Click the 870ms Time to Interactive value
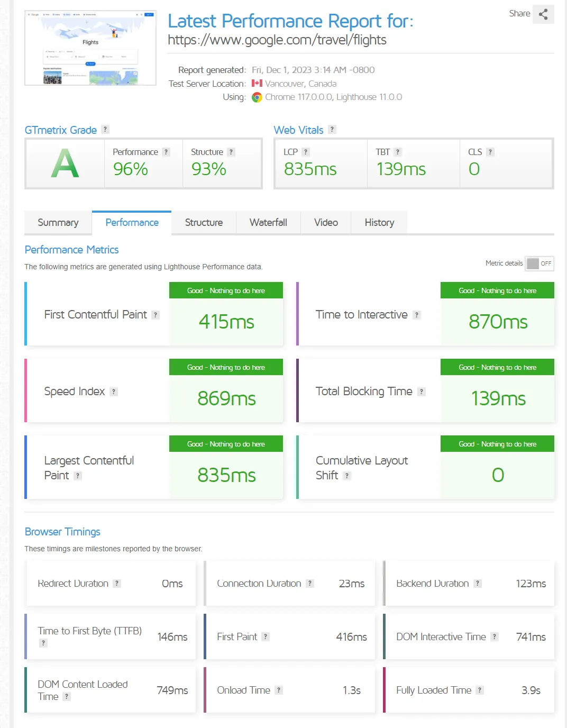 (x=498, y=322)
